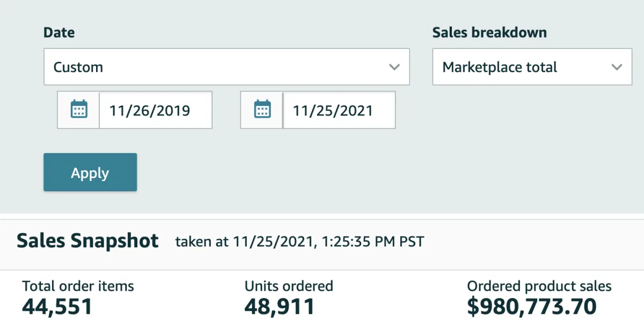This screenshot has width=644, height=331.
Task: Click the Date label
Action: [x=59, y=32]
